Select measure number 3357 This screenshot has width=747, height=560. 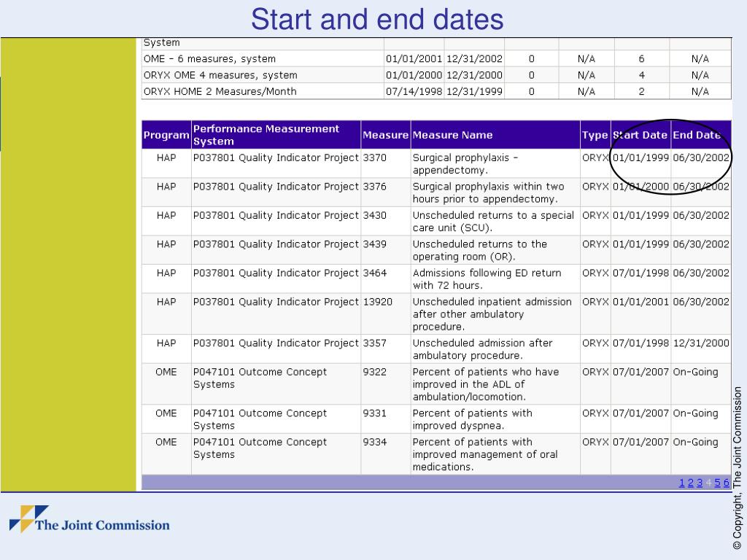pyautogui.click(x=374, y=343)
